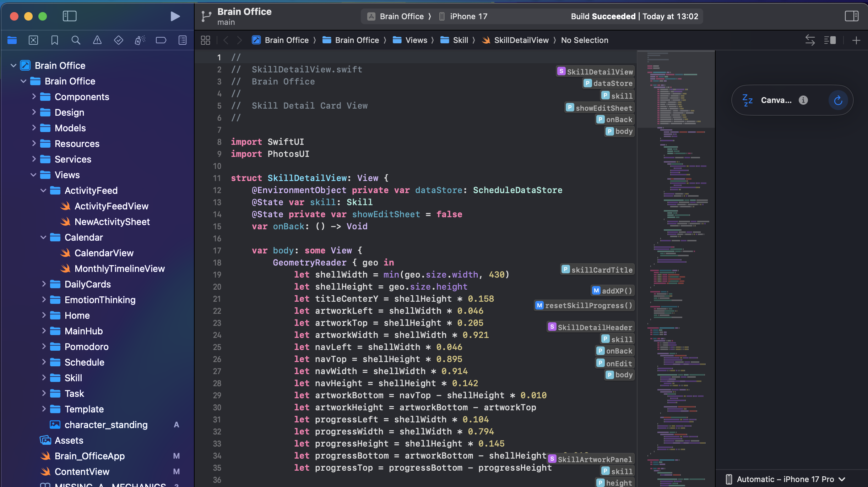Click Build Succeeded status in activity viewer
868x487 pixels.
tap(603, 16)
